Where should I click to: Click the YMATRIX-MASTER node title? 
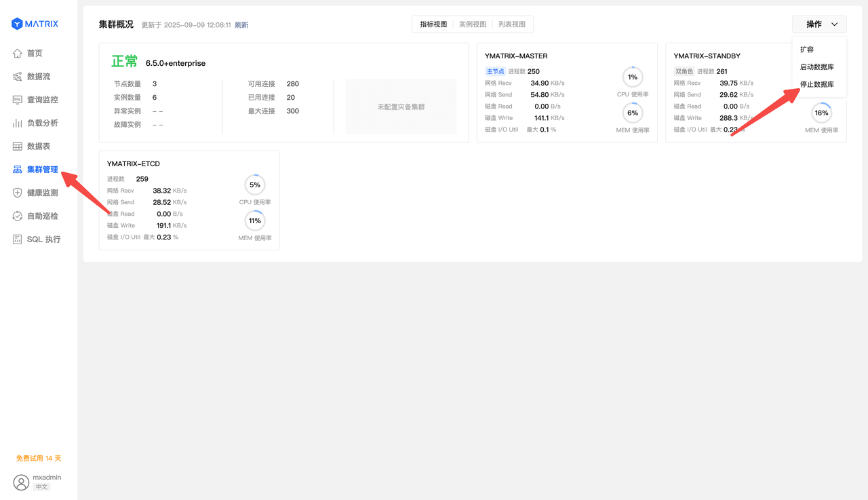pyautogui.click(x=516, y=56)
